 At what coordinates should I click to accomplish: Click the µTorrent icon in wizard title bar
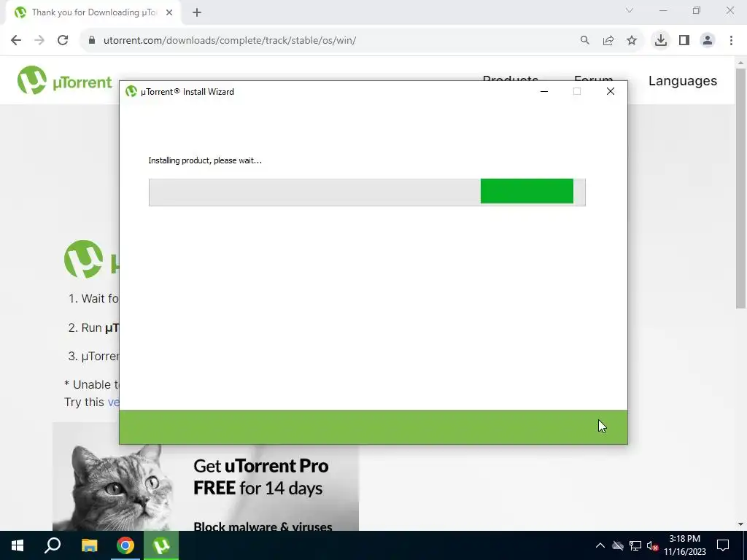[131, 91]
